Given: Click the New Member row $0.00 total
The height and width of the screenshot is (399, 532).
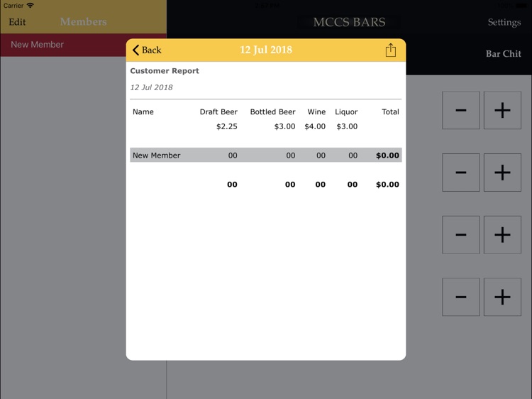Looking at the screenshot, I should click(387, 155).
